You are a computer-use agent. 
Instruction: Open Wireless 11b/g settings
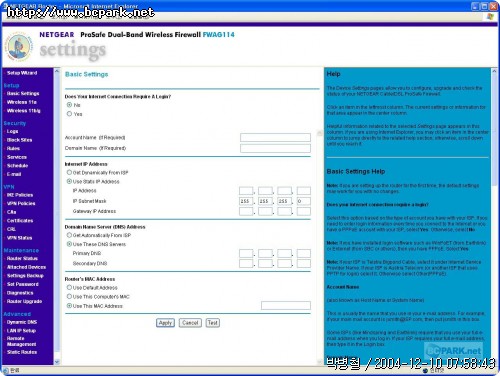23,111
